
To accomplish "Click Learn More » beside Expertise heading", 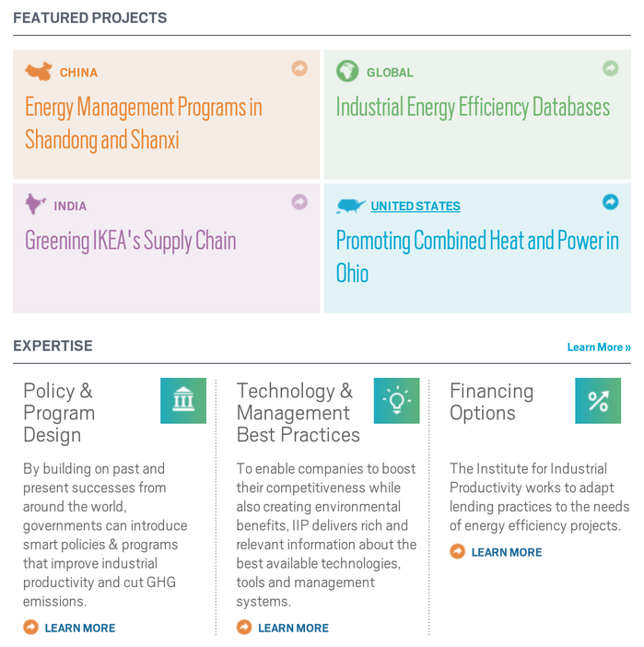I will (x=599, y=347).
